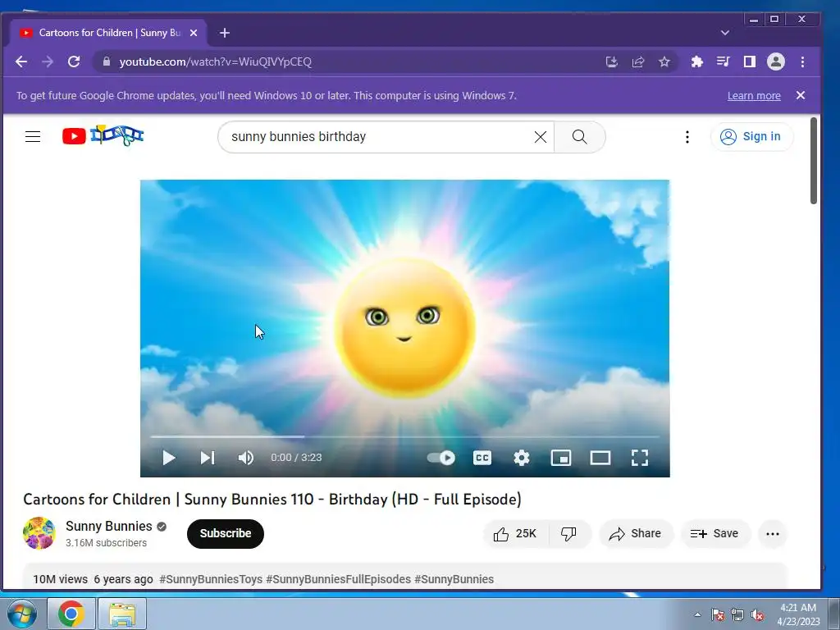The image size is (840, 630).
Task: Switch to miniplayer mode
Action: click(561, 458)
